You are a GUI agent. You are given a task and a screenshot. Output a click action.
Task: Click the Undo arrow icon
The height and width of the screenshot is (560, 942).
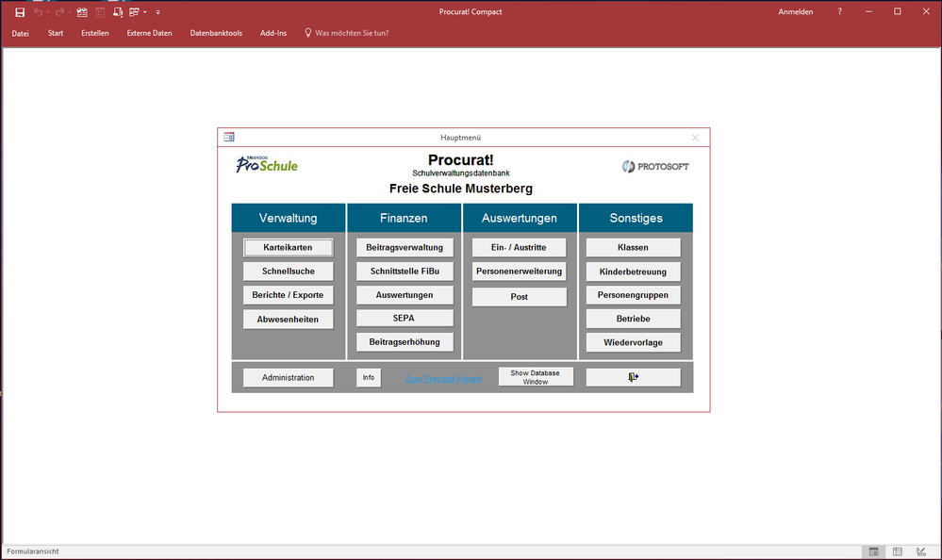click(38, 12)
